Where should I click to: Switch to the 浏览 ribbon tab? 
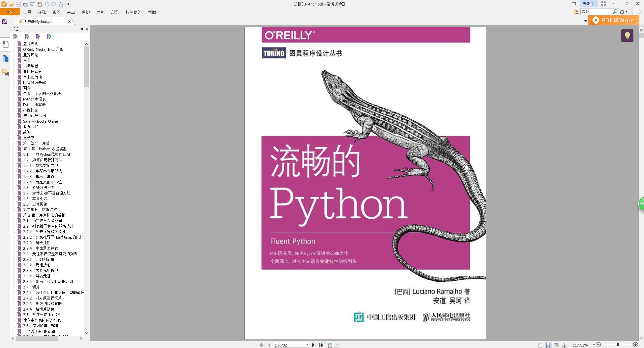tap(115, 12)
